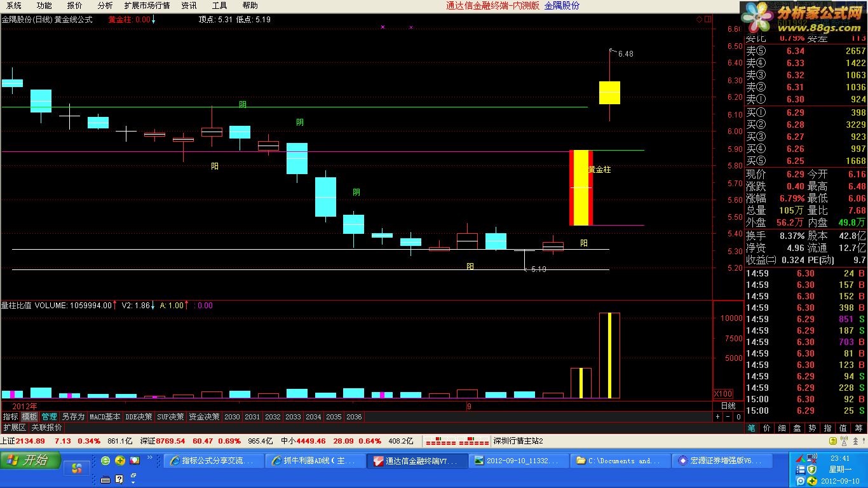Click the 管理 button

49,417
